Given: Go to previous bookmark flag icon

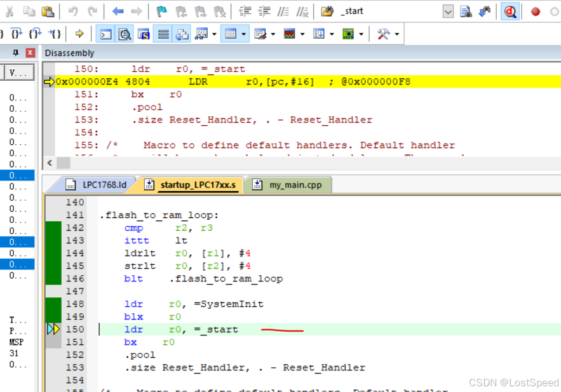Looking at the screenshot, I should (x=181, y=12).
